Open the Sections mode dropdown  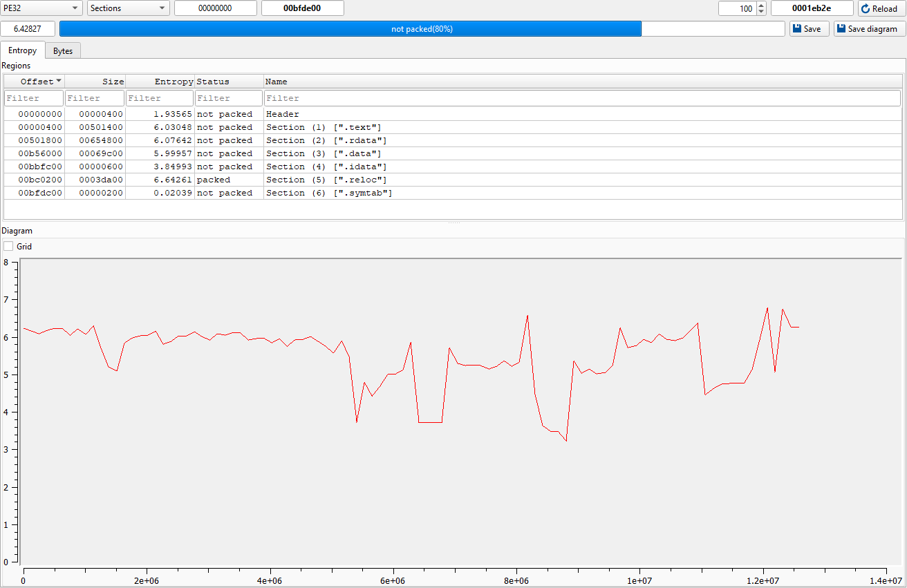coord(129,8)
